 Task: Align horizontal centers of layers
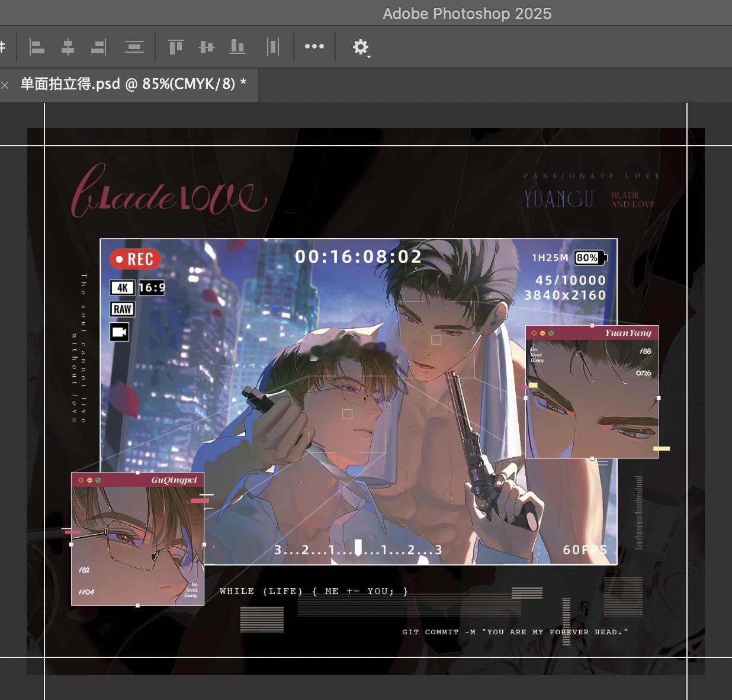tap(68, 47)
